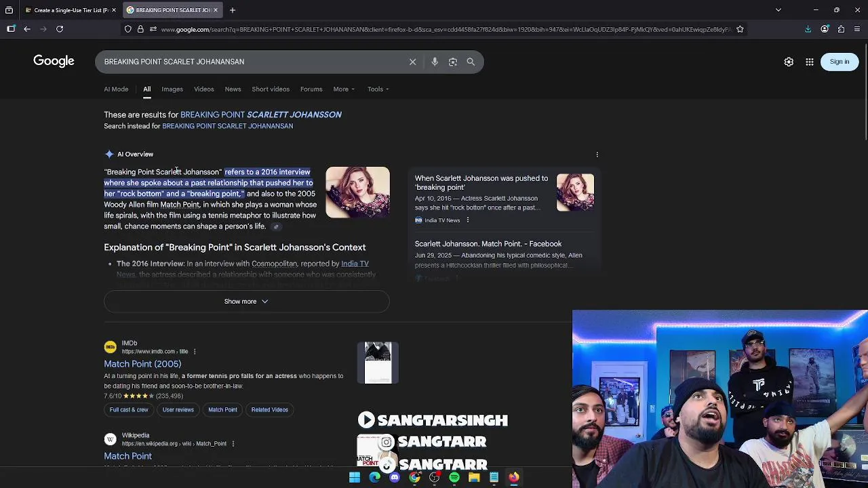This screenshot has height=488, width=868.
Task: Bookmark this page with the star icon
Action: pyautogui.click(x=740, y=29)
